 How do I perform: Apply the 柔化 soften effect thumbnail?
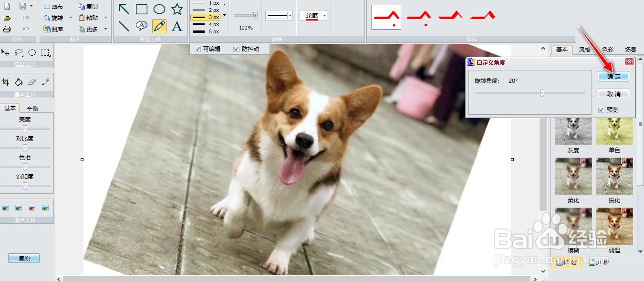pyautogui.click(x=573, y=176)
